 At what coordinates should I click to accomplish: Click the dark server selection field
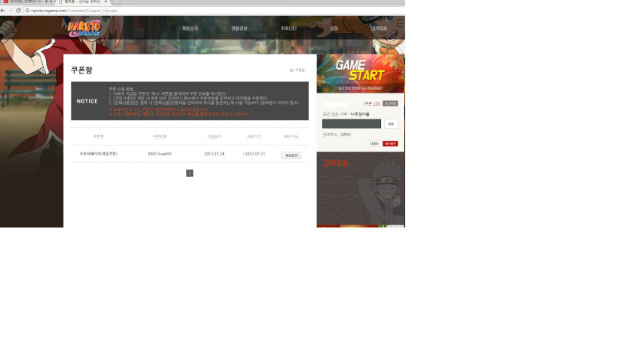pos(351,123)
